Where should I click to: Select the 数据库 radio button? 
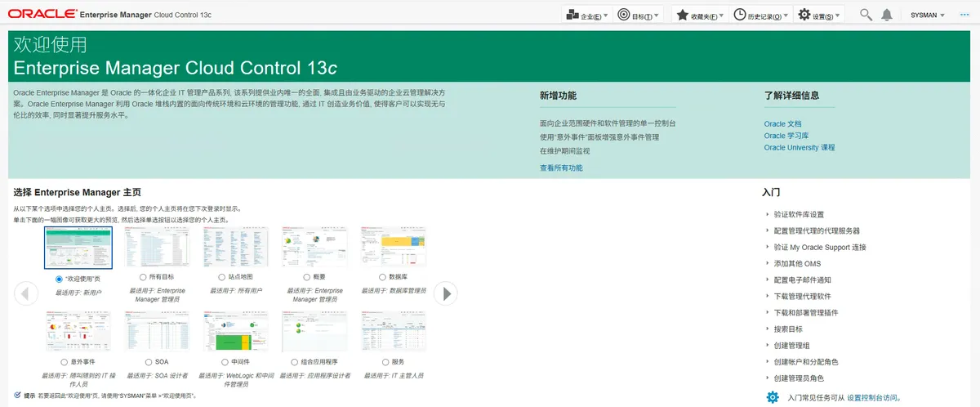pos(382,278)
